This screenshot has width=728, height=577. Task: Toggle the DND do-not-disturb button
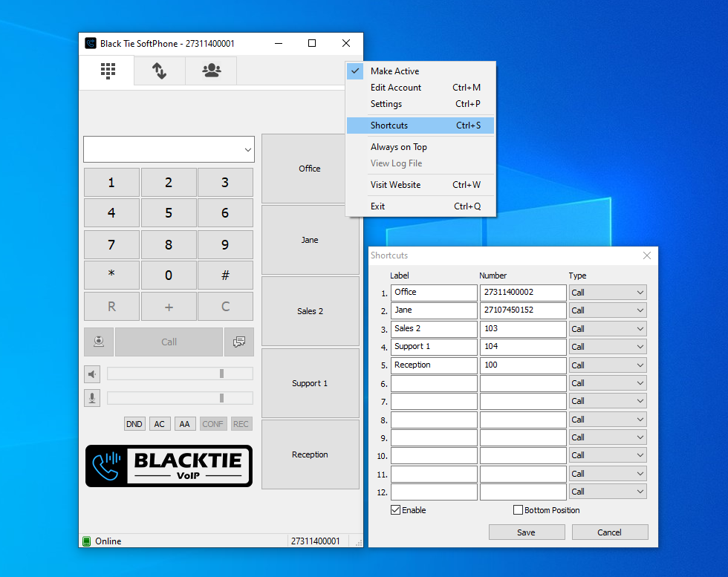(x=134, y=424)
